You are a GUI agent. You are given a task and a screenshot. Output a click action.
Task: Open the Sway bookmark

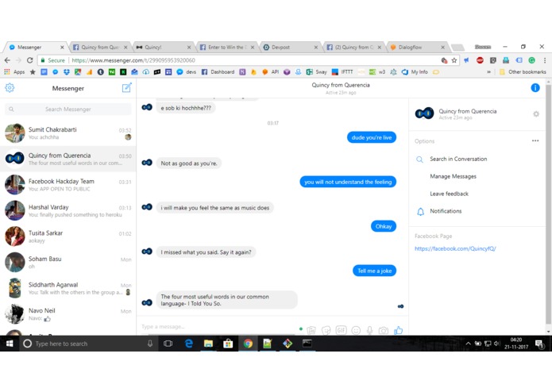pyautogui.click(x=316, y=71)
